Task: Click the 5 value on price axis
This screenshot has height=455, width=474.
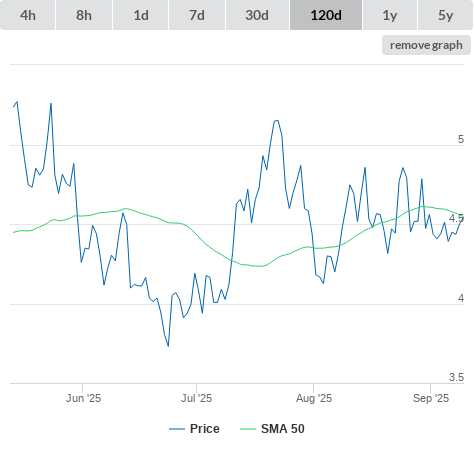Action: pyautogui.click(x=461, y=139)
